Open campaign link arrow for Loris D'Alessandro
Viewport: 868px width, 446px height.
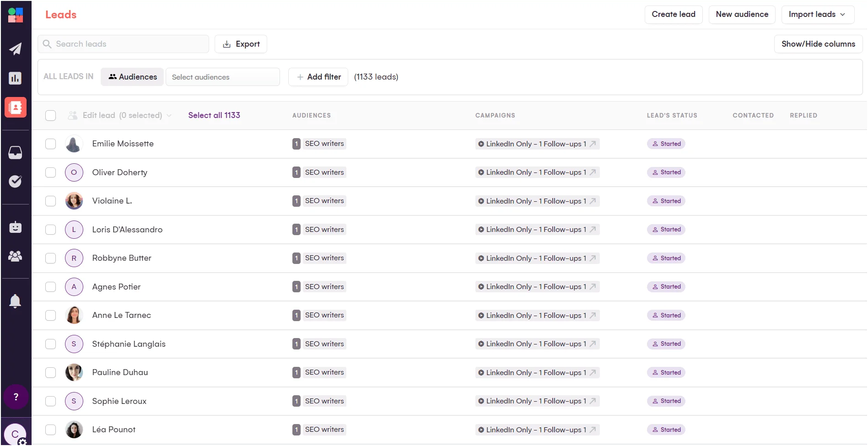[593, 230]
